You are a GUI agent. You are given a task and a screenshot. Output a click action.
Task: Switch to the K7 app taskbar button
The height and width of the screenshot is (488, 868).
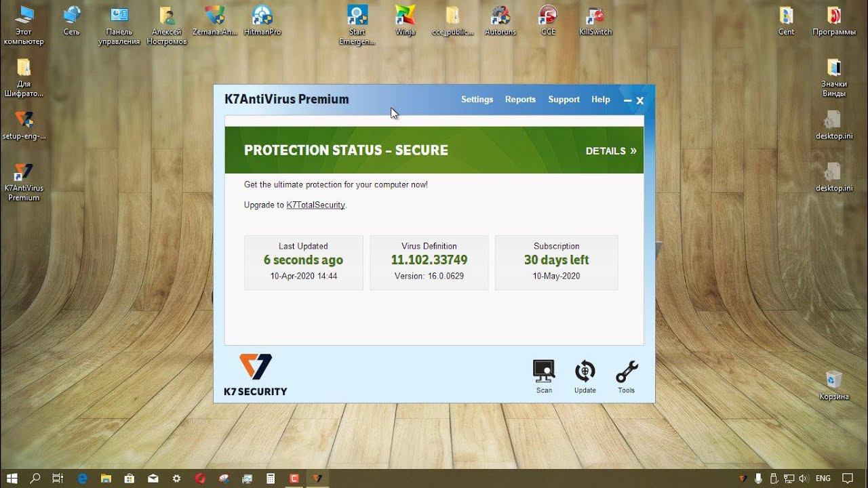pos(317,478)
